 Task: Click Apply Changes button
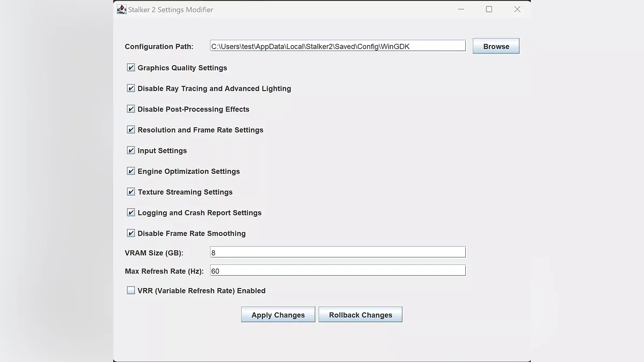pos(278,315)
